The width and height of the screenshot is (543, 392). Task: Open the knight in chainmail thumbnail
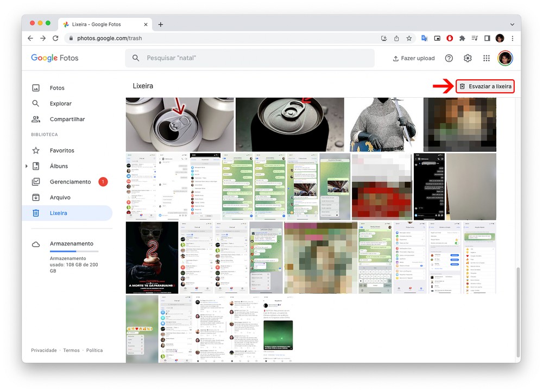[x=383, y=124]
